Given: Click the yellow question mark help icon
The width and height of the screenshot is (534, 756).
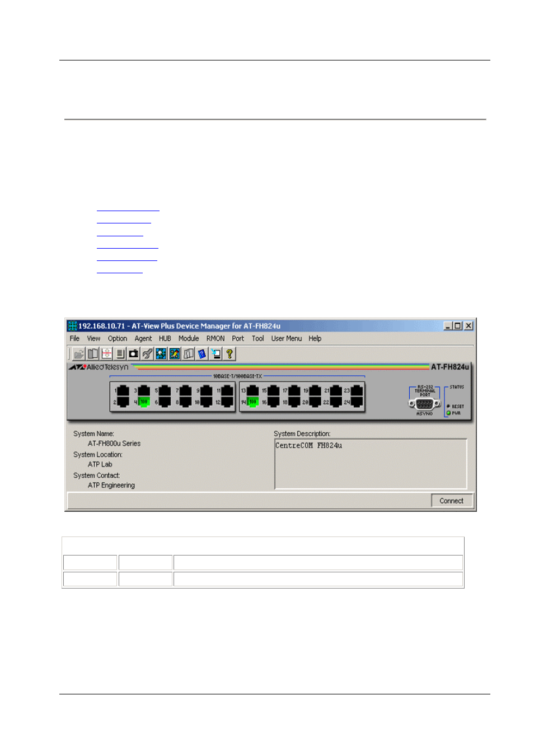Looking at the screenshot, I should pyautogui.click(x=229, y=354).
